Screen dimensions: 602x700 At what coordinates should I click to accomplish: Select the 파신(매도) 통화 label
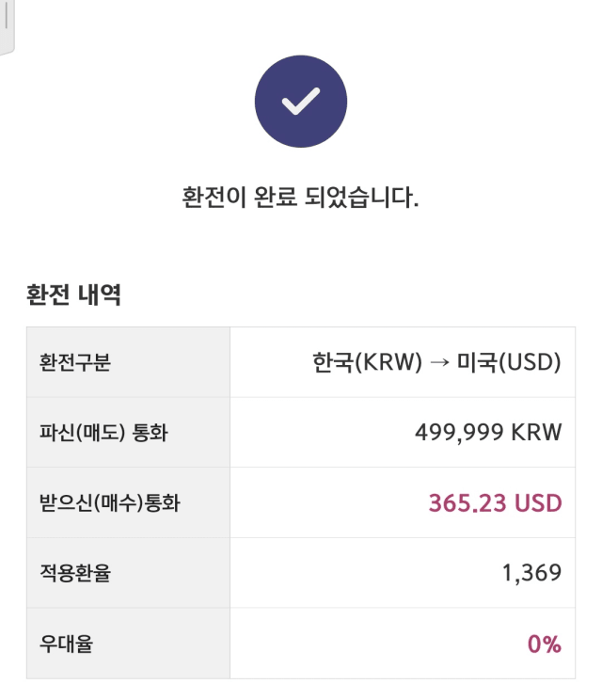(103, 432)
